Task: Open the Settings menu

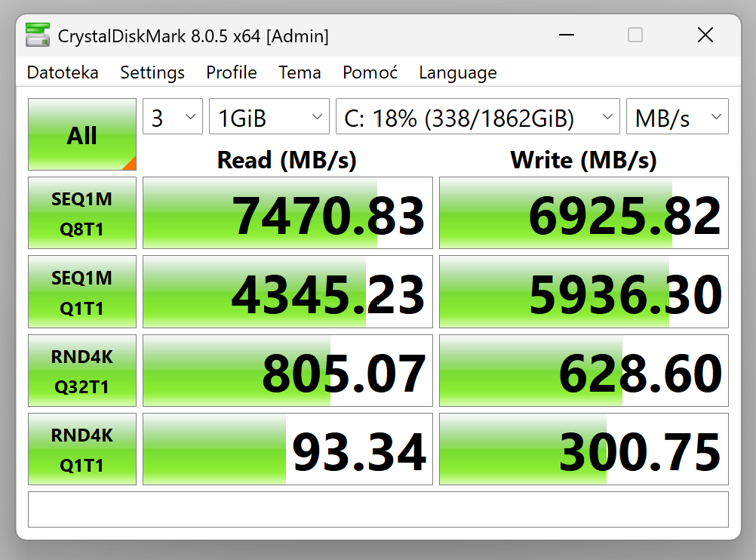Action: click(x=152, y=72)
